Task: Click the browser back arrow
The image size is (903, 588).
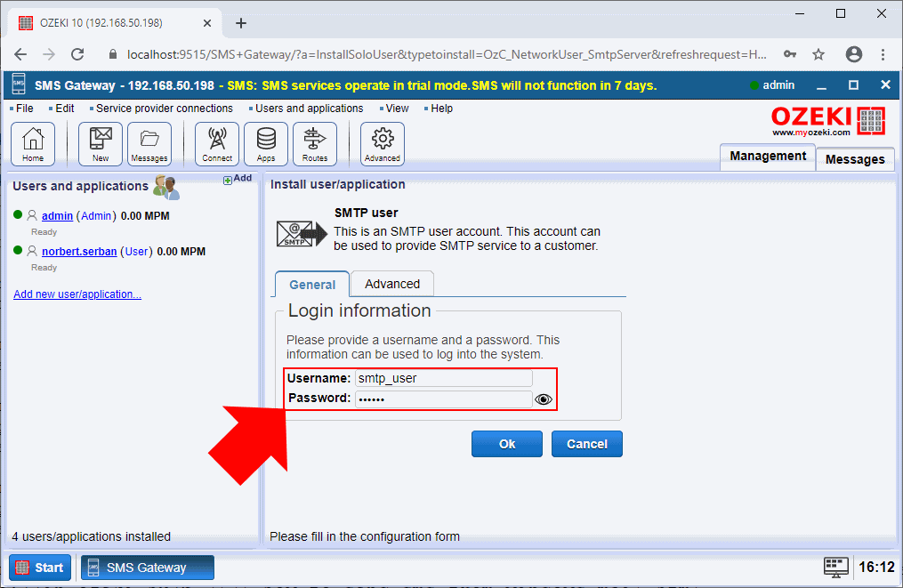Action: coord(20,55)
